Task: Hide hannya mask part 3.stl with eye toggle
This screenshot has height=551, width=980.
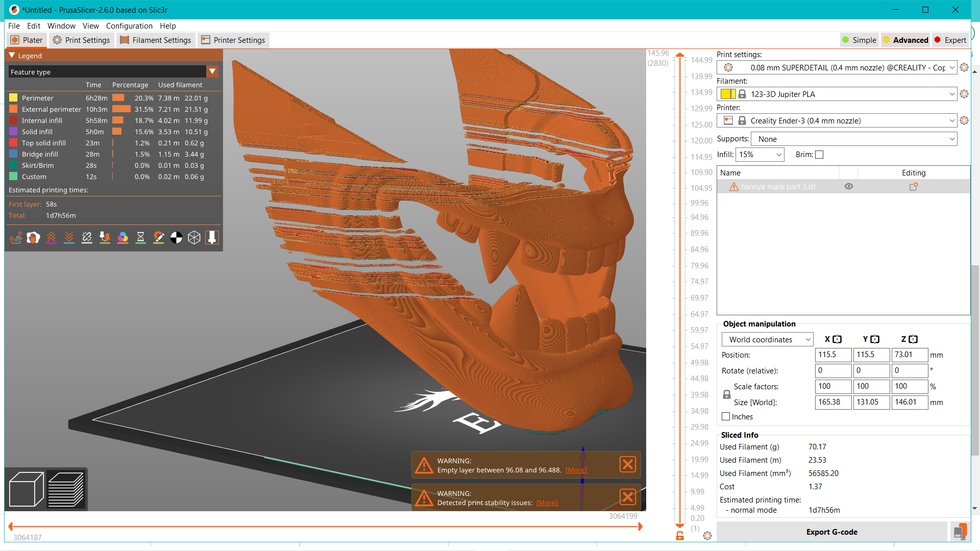Action: point(849,186)
